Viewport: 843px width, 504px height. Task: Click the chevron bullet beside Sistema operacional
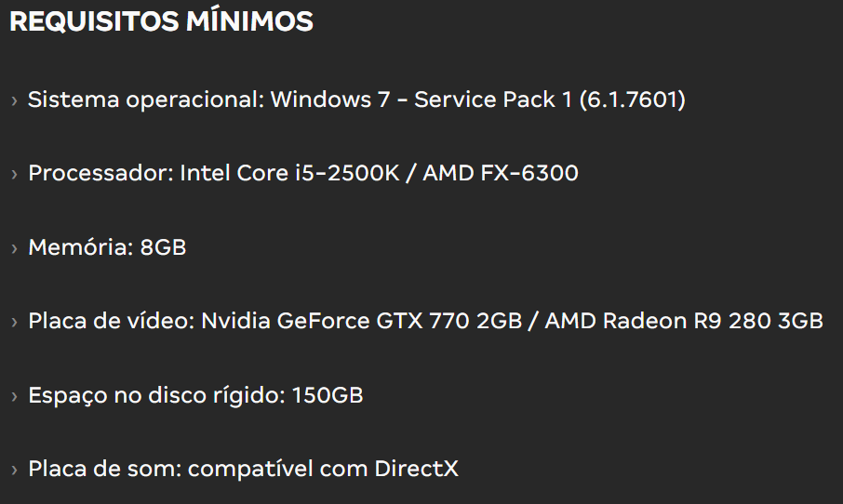pos(15,100)
